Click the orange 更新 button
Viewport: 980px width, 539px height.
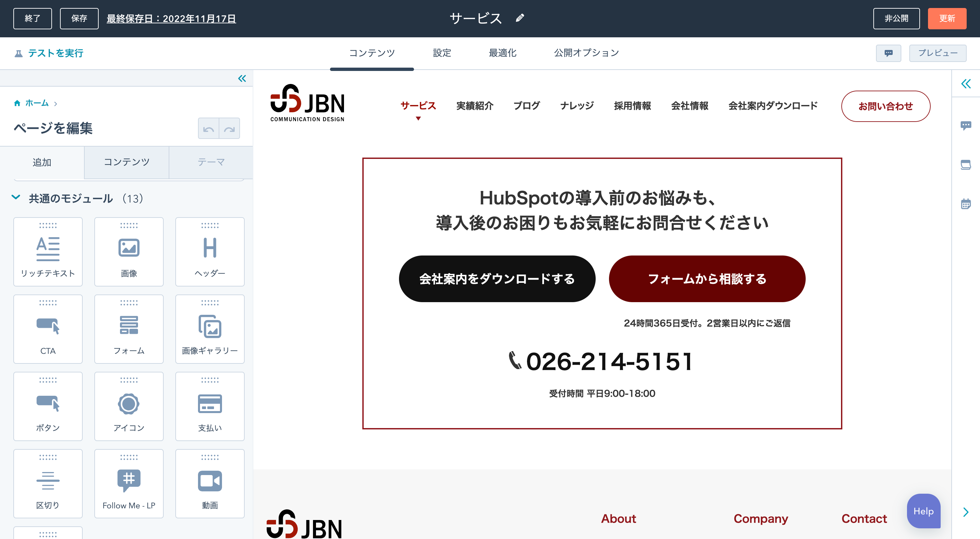[947, 18]
